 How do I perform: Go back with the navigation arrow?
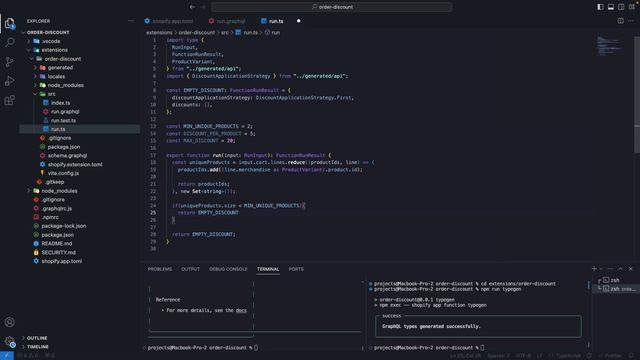tap(192, 7)
